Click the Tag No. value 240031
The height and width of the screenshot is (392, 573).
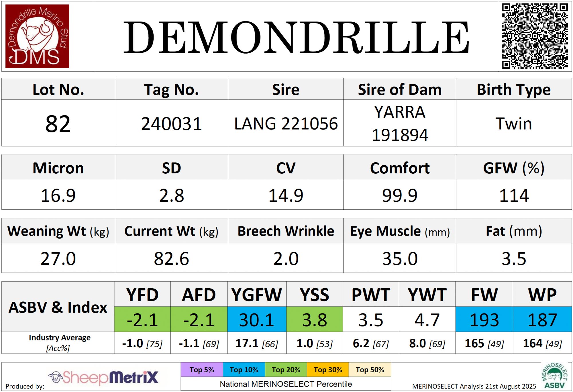(x=171, y=124)
